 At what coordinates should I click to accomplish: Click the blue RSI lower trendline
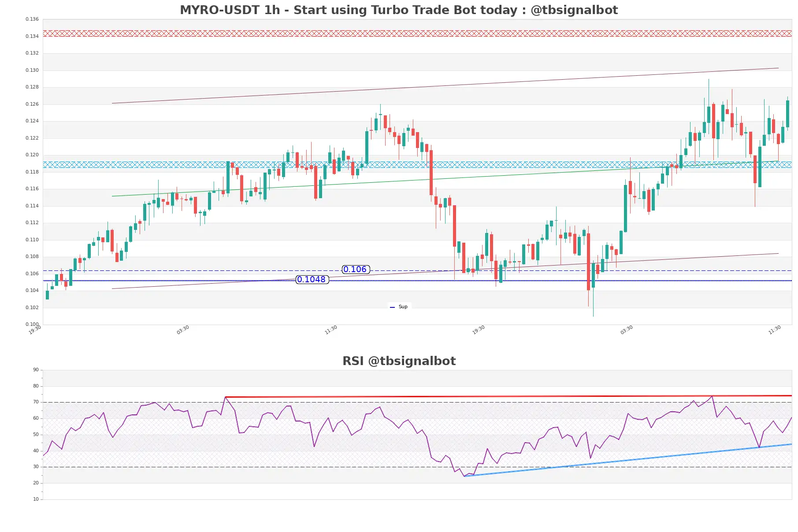coord(628,460)
